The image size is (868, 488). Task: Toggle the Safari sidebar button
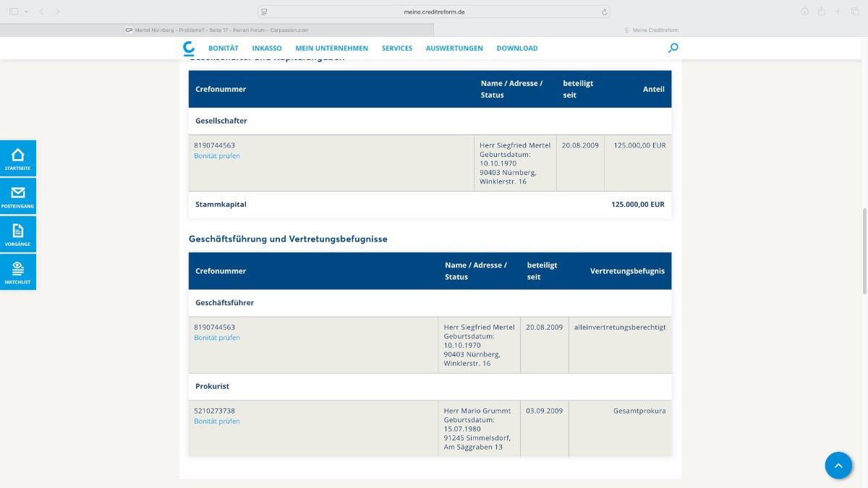click(13, 12)
